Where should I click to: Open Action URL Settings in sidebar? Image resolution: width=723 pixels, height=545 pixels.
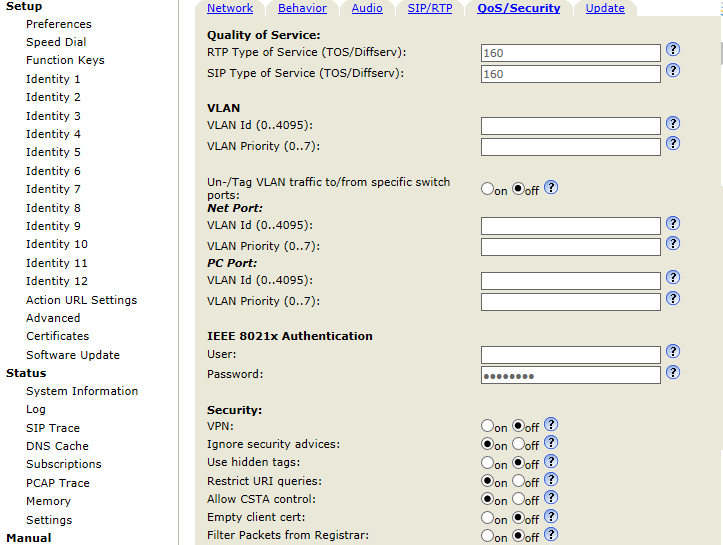81,300
